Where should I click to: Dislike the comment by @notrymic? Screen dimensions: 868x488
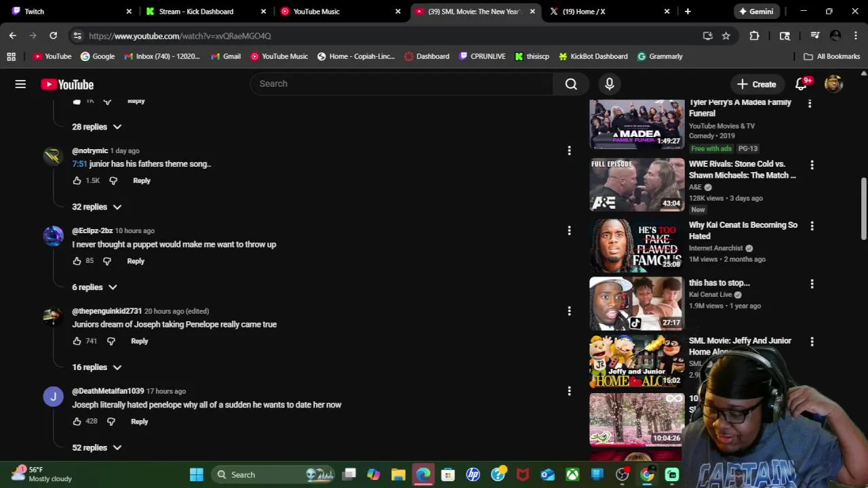click(113, 181)
